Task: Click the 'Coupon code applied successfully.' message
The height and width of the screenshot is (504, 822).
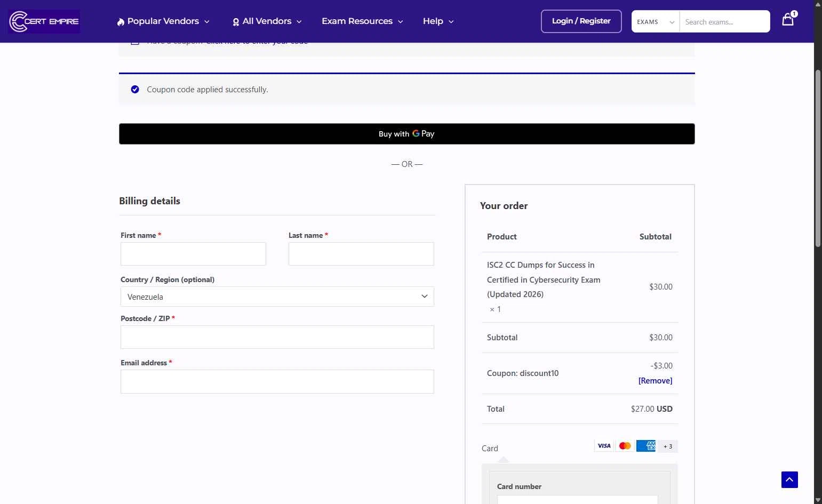Action: coord(208,90)
